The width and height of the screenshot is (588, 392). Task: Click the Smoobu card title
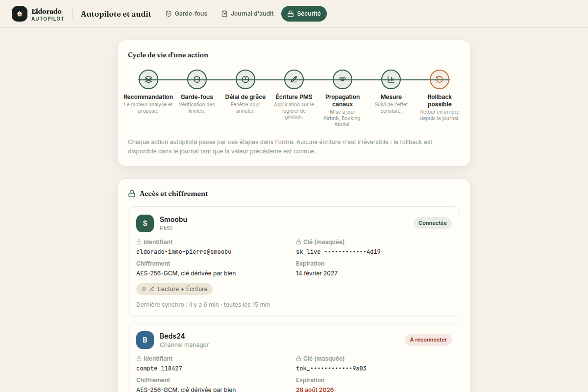click(x=173, y=220)
